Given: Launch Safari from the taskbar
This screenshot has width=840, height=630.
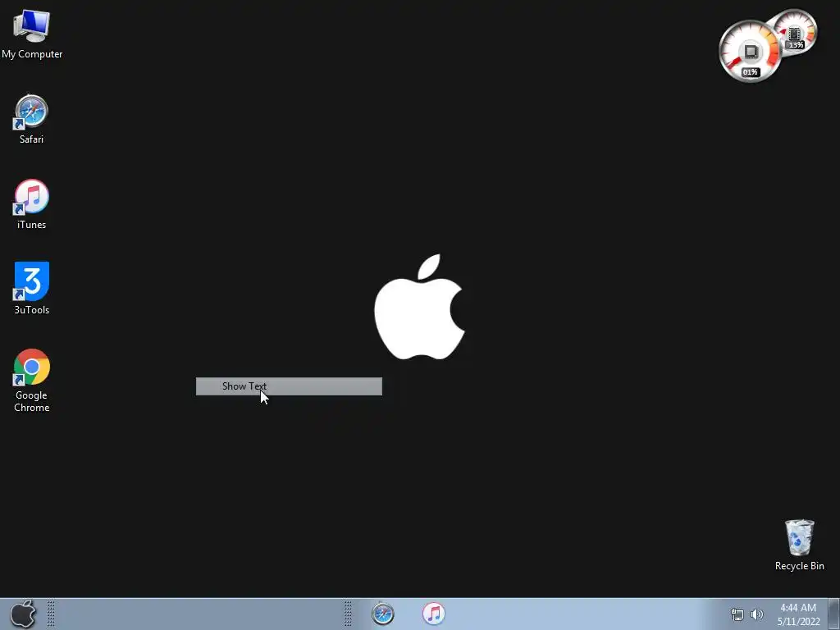Looking at the screenshot, I should (x=382, y=614).
